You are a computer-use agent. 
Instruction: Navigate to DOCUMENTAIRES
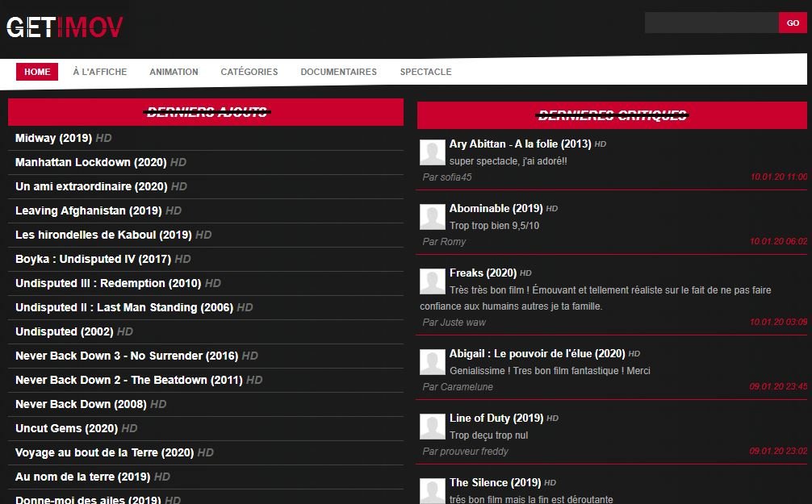click(339, 72)
